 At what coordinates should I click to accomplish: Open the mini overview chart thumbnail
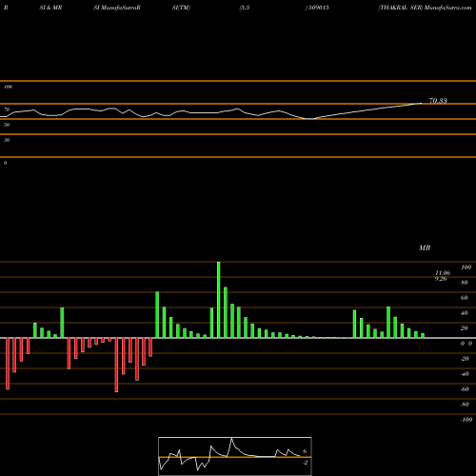(235, 456)
